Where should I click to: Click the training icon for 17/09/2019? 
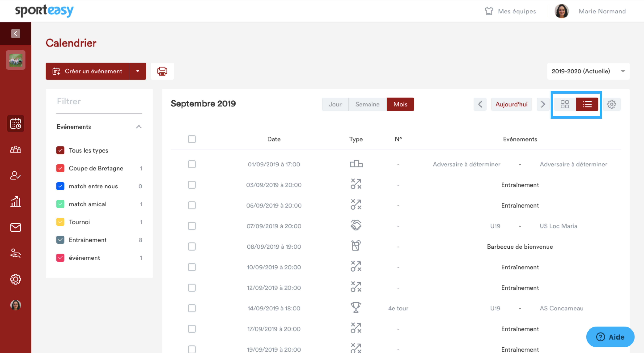click(x=356, y=328)
